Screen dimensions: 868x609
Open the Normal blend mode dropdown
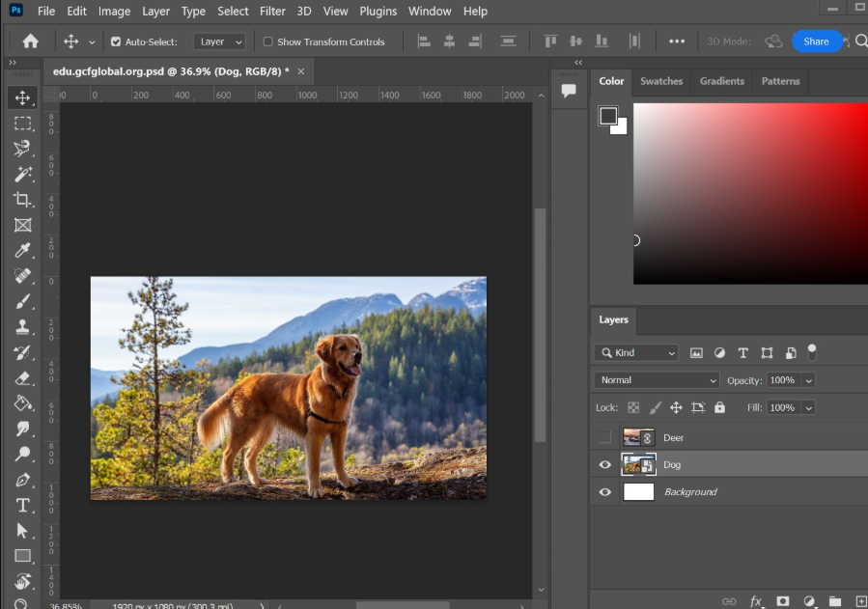pyautogui.click(x=657, y=380)
